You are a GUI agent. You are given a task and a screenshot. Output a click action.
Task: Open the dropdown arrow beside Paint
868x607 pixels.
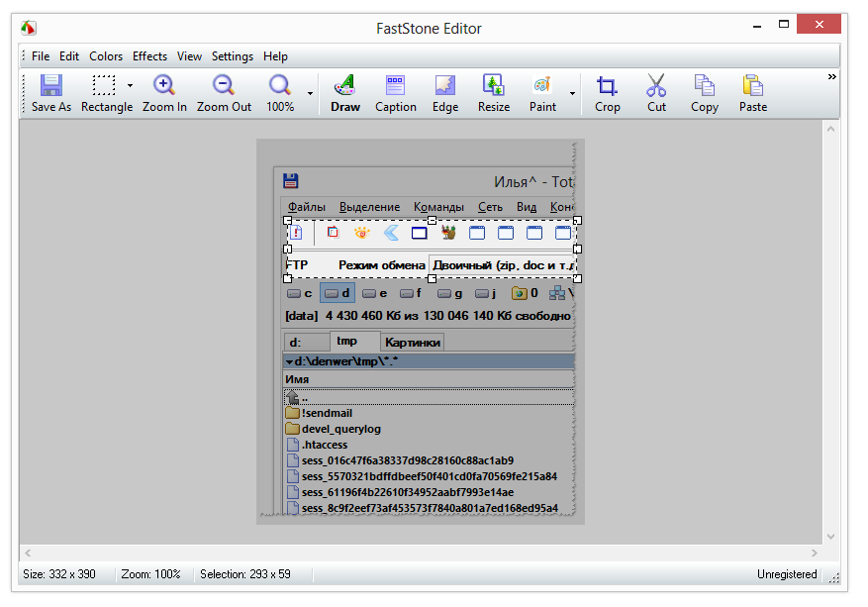(572, 93)
